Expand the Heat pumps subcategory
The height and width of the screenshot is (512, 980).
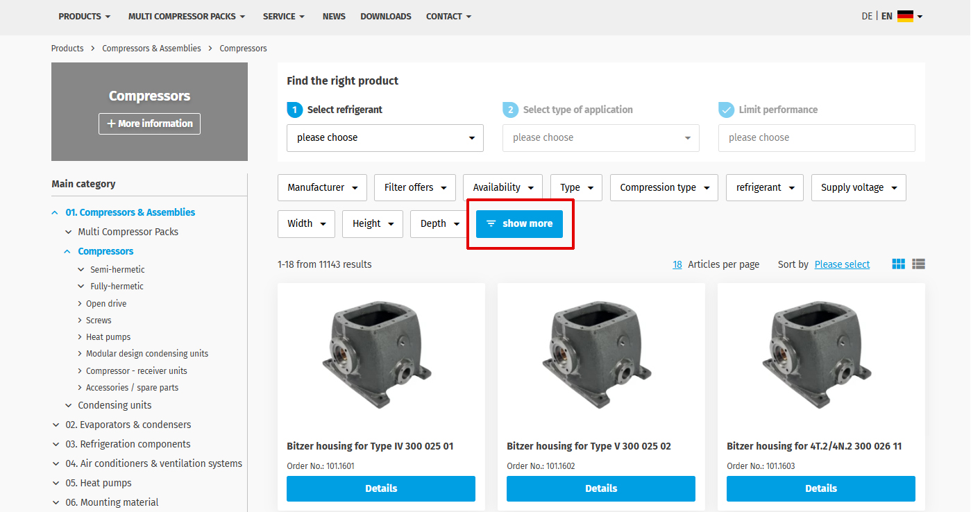(x=80, y=337)
